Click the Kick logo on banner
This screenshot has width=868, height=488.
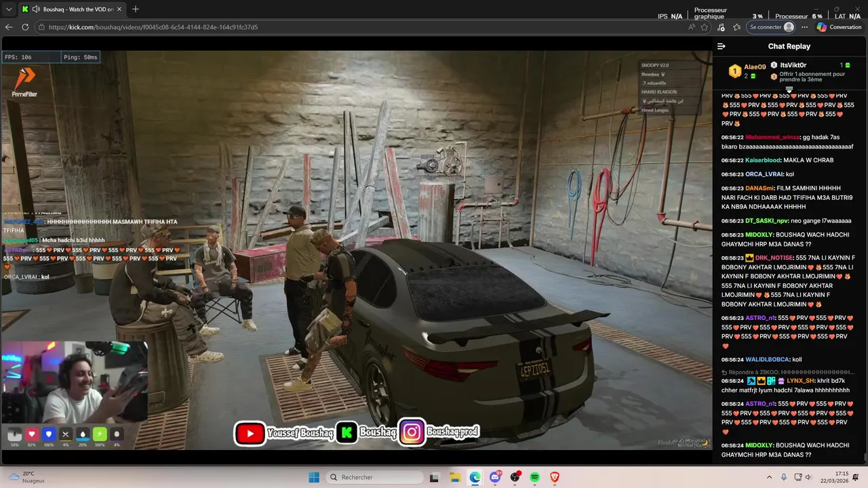click(347, 433)
